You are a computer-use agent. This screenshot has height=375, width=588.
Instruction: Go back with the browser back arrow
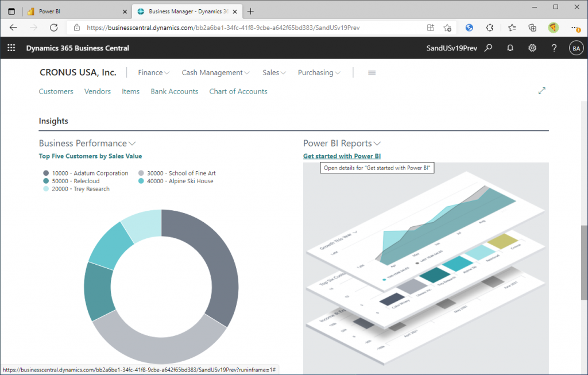pos(14,28)
